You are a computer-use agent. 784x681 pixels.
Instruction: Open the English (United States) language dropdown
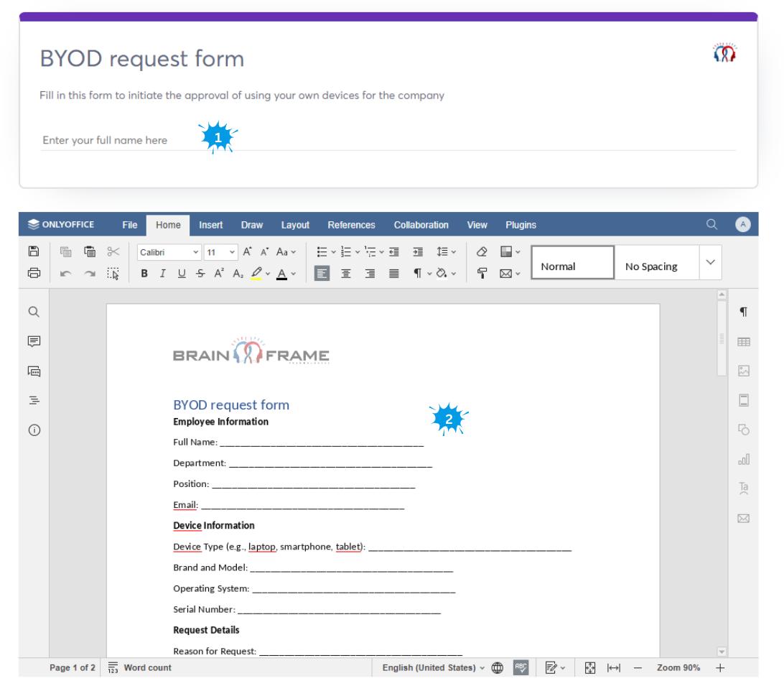[432, 668]
